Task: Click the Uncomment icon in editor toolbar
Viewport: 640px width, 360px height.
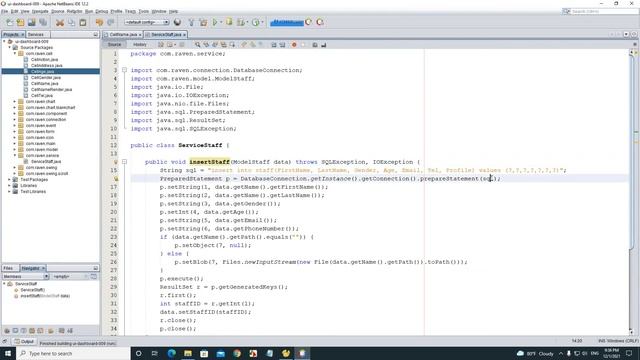Action: tap(324, 44)
